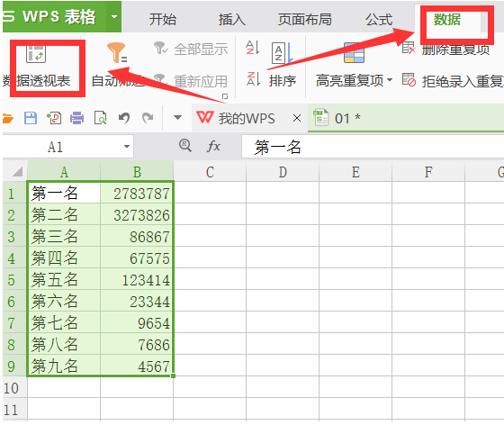The height and width of the screenshot is (425, 504).
Task: Select column F header
Action: pos(428,172)
